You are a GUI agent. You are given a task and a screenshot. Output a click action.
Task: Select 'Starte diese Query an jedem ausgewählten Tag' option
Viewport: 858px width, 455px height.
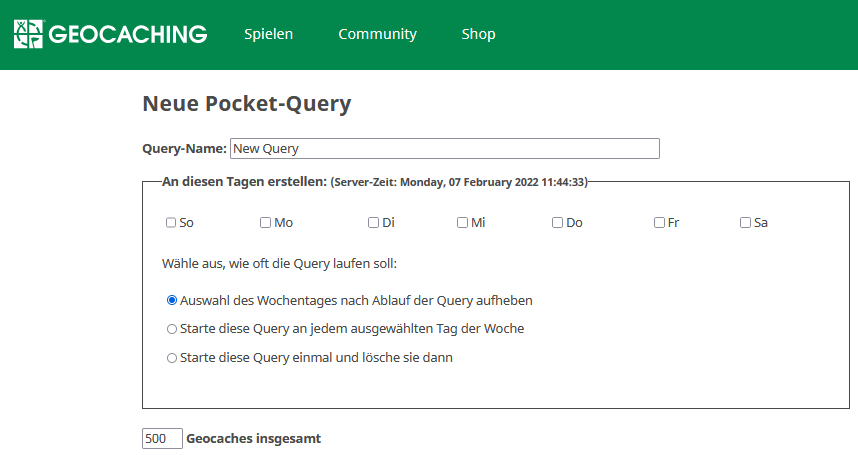[x=172, y=329]
